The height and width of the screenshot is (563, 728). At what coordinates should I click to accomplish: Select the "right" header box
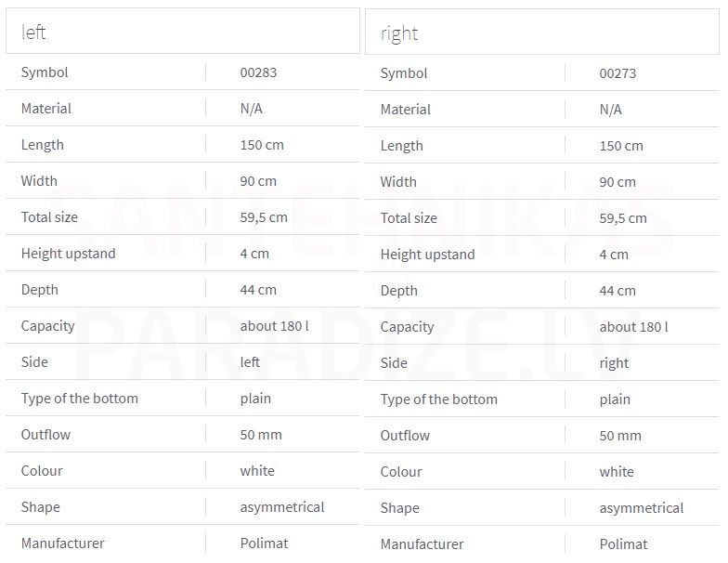[x=542, y=32]
